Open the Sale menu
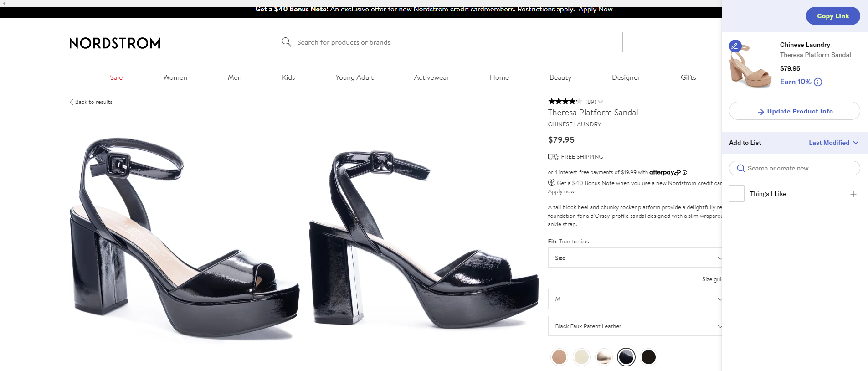Image resolution: width=868 pixels, height=371 pixels. click(116, 77)
